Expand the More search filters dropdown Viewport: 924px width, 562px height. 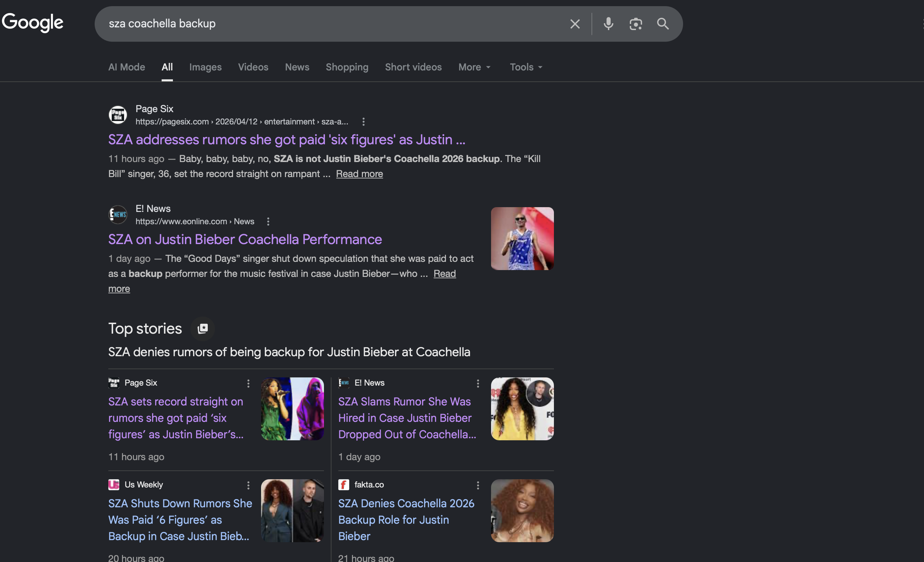click(x=474, y=67)
